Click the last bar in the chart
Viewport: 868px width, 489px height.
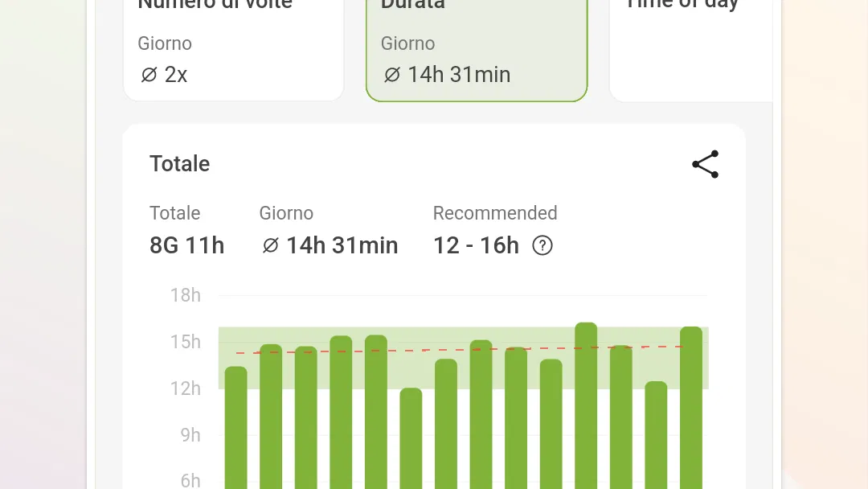tap(691, 408)
